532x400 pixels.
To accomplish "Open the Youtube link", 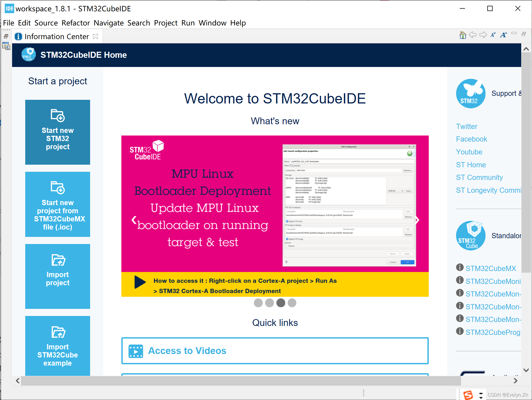I will pos(469,152).
